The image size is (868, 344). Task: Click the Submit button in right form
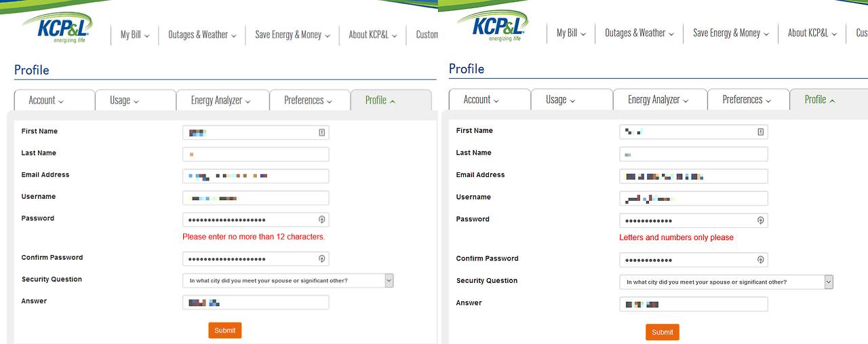663,332
